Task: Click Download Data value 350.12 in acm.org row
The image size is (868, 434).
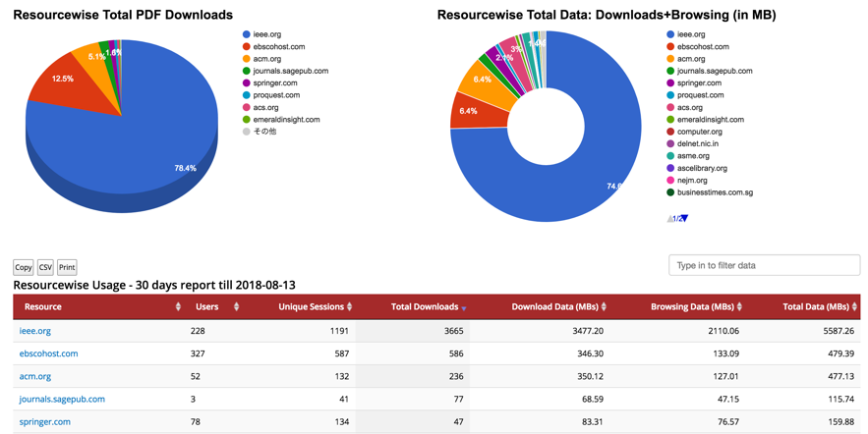Action: [x=590, y=376]
